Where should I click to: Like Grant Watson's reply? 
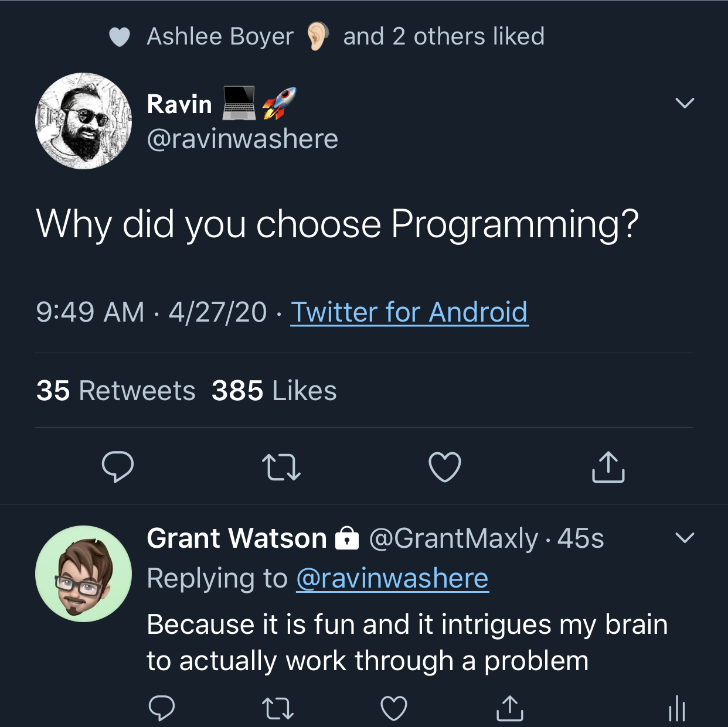click(x=394, y=709)
